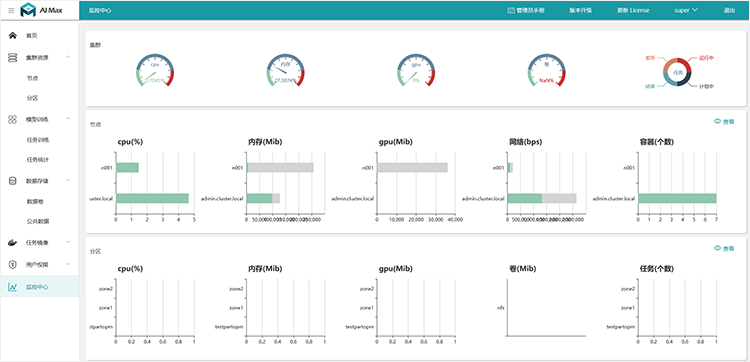Click the model training four-circles icon

[13, 120]
